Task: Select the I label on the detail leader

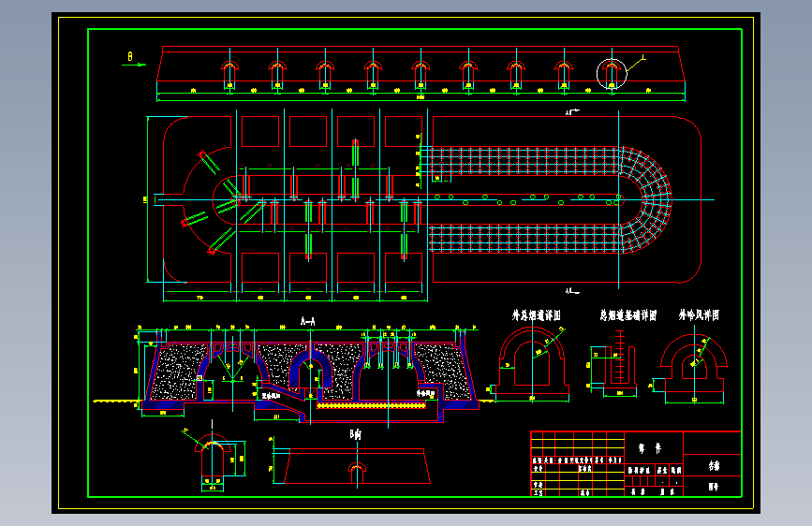Action: tap(643, 57)
